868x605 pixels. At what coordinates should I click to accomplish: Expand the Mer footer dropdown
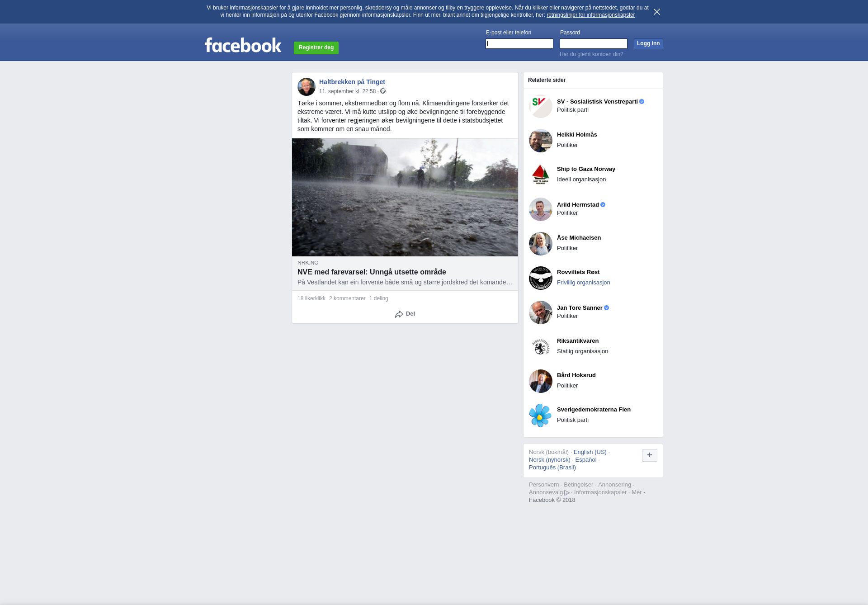(638, 492)
